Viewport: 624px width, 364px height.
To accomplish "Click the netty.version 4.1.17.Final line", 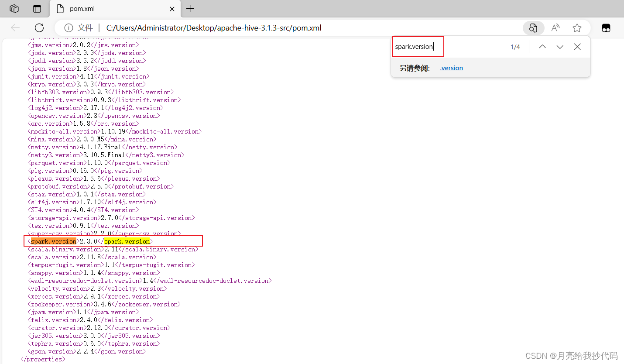I will (103, 147).
